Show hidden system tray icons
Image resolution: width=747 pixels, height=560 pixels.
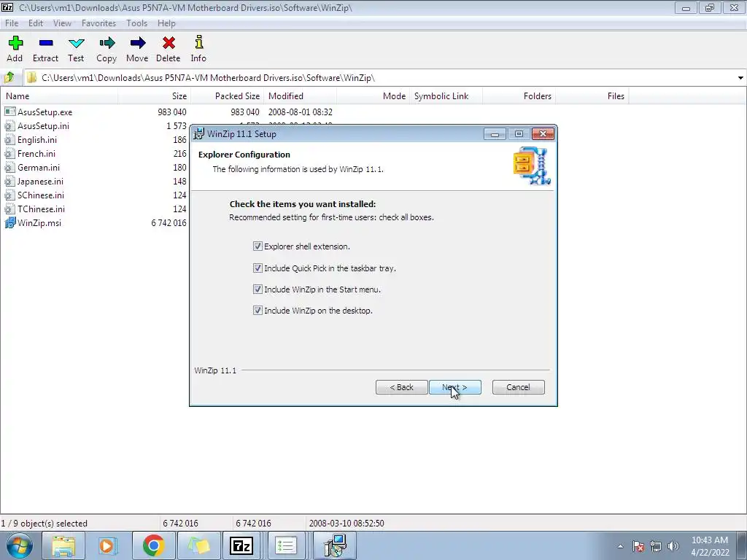620,546
